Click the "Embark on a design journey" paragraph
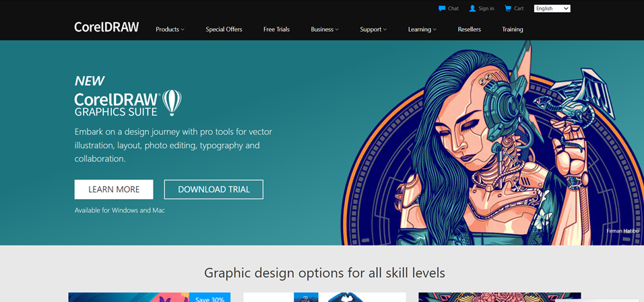The image size is (644, 302). pos(173,145)
